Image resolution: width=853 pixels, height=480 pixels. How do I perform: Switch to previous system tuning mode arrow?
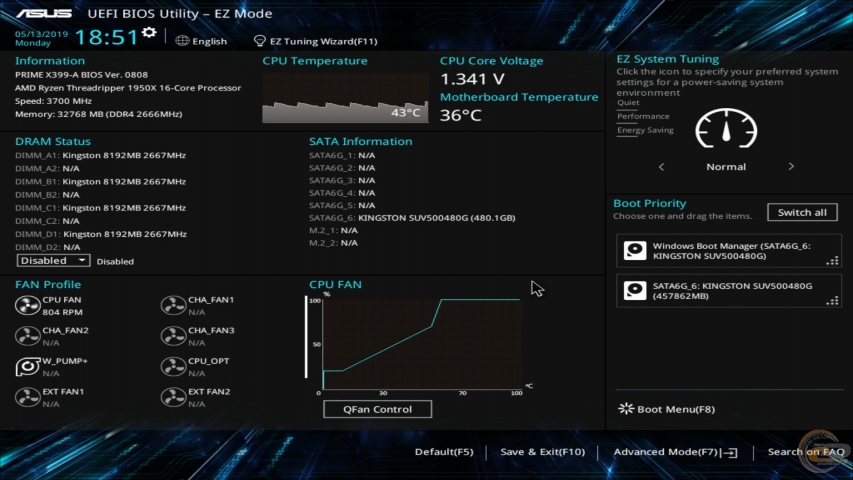tap(661, 167)
